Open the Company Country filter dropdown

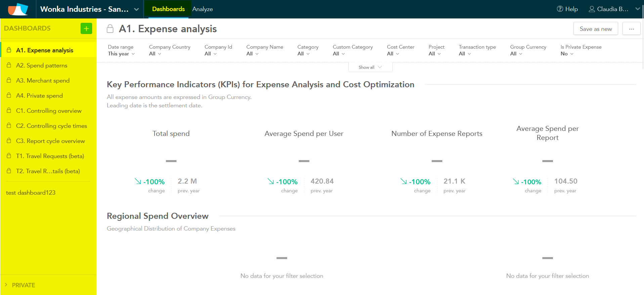(x=169, y=50)
